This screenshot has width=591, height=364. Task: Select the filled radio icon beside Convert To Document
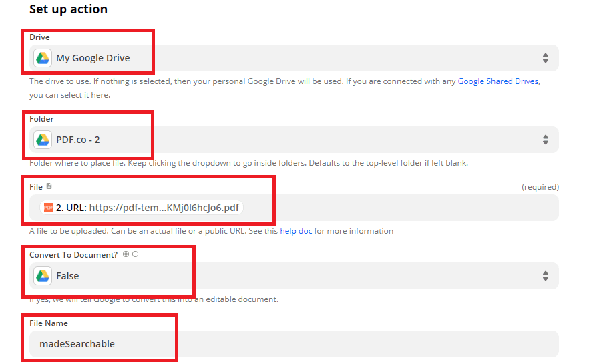(126, 254)
